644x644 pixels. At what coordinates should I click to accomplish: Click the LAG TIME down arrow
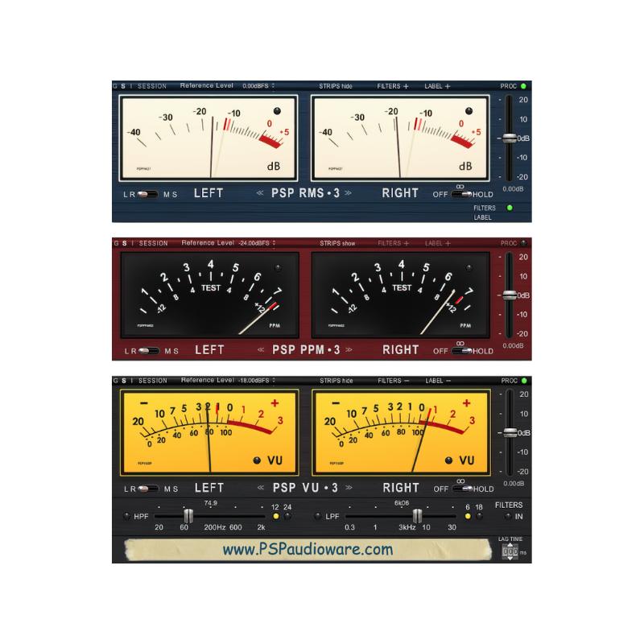click(x=510, y=558)
